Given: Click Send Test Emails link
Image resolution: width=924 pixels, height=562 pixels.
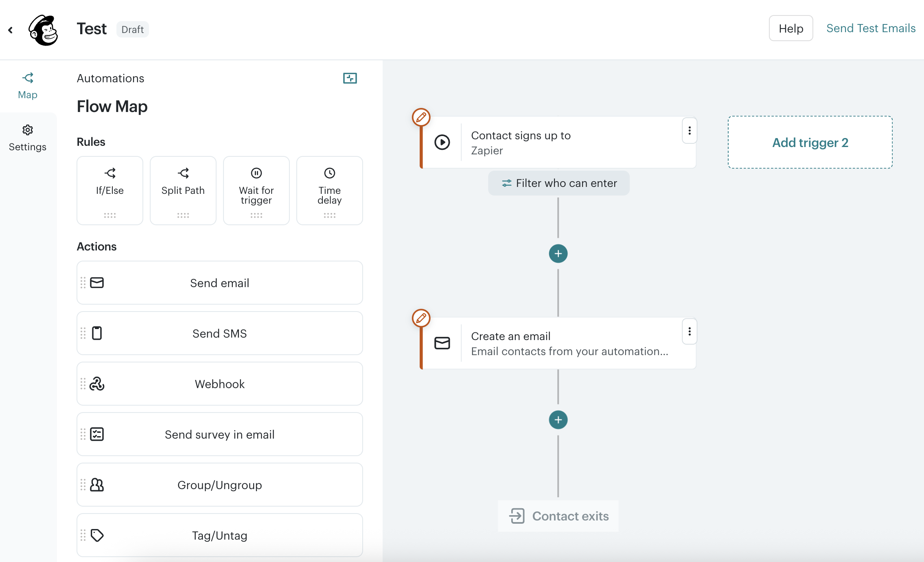Looking at the screenshot, I should pyautogui.click(x=871, y=29).
